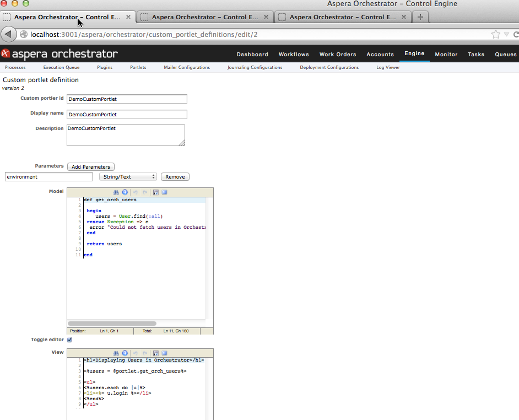Click the 'Ln 1, Ch 1' position status
This screenshot has height=420, width=519.
(x=109, y=331)
